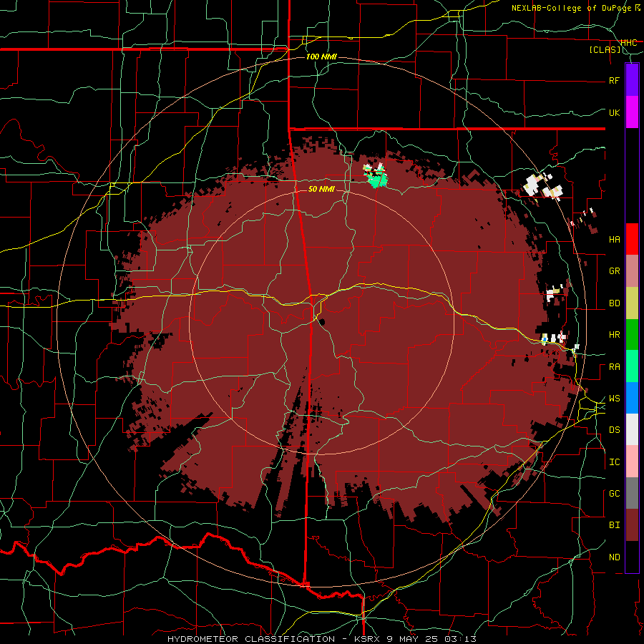Click the HR legend label
644x644 pixels.
pyautogui.click(x=615, y=335)
